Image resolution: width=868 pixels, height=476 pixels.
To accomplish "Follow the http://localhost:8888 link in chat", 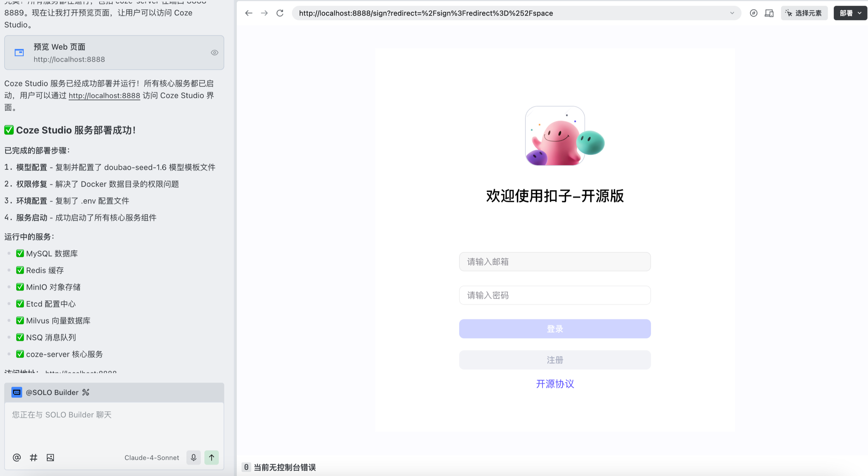I will pos(104,96).
